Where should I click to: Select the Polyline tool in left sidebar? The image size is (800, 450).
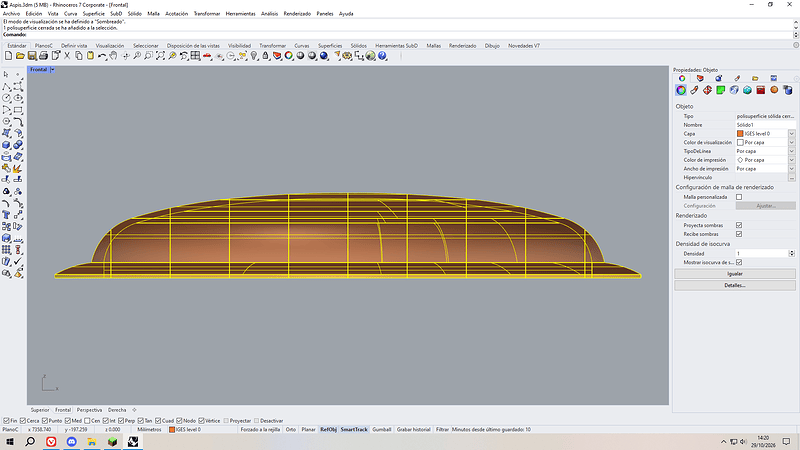6,87
